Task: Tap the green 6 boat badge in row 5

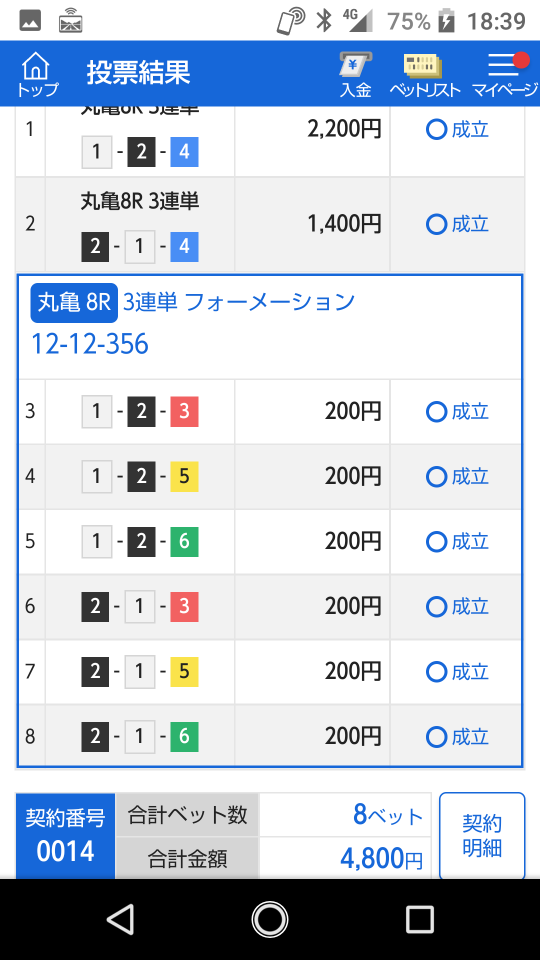Action: click(184, 542)
